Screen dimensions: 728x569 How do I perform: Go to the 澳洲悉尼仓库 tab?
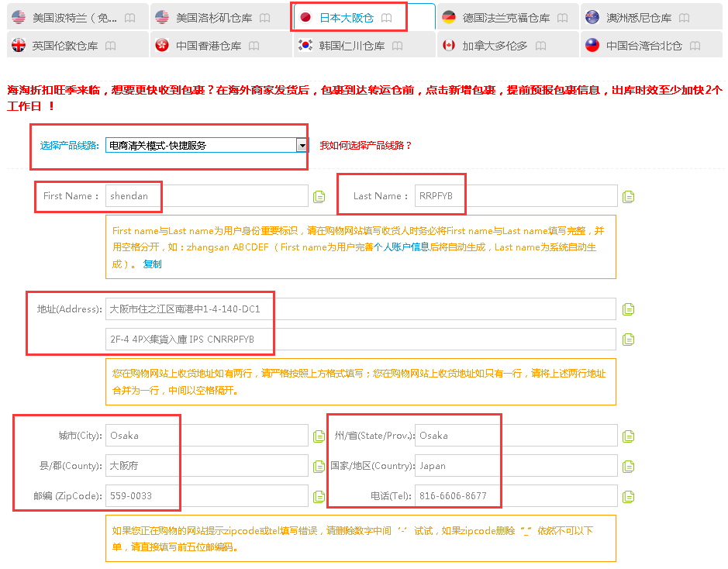pos(638,18)
